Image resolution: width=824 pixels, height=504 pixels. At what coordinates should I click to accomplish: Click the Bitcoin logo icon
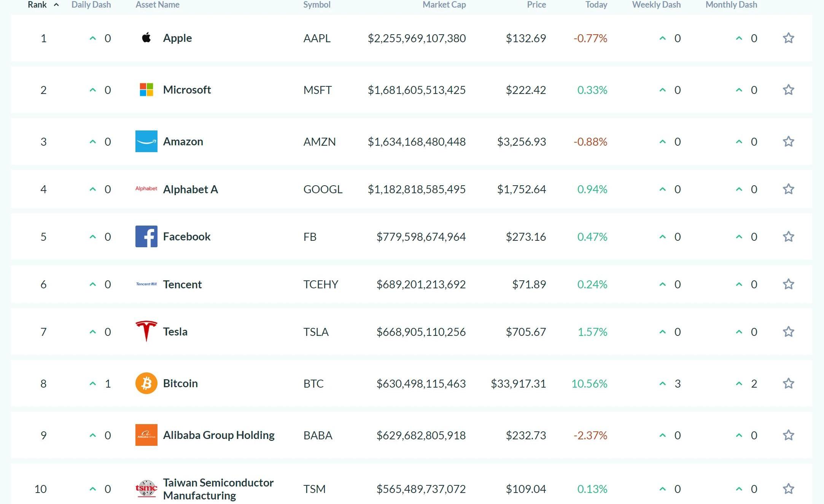tap(146, 383)
